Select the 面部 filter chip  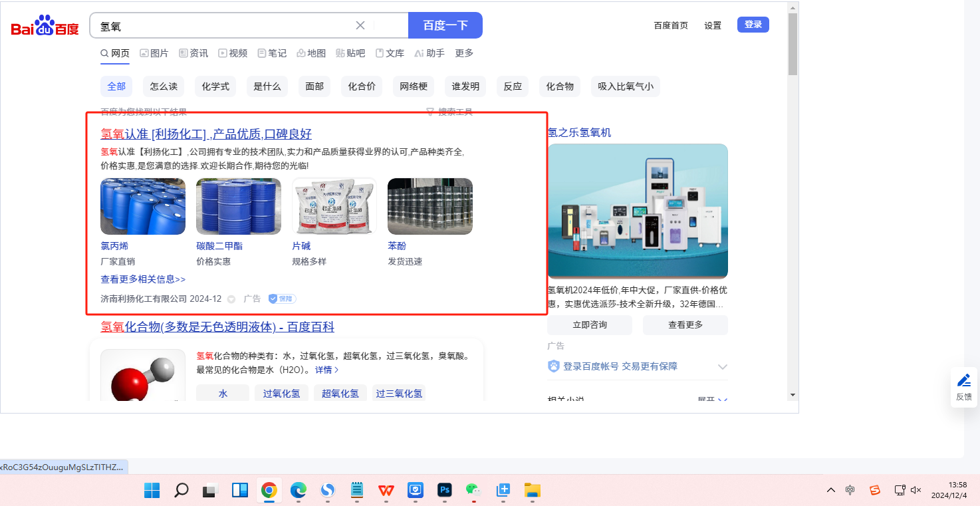click(x=314, y=86)
